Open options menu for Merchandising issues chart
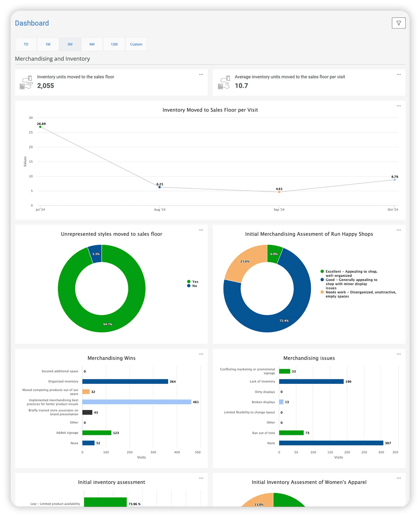Viewport: 420px width, 517px height. [398, 354]
